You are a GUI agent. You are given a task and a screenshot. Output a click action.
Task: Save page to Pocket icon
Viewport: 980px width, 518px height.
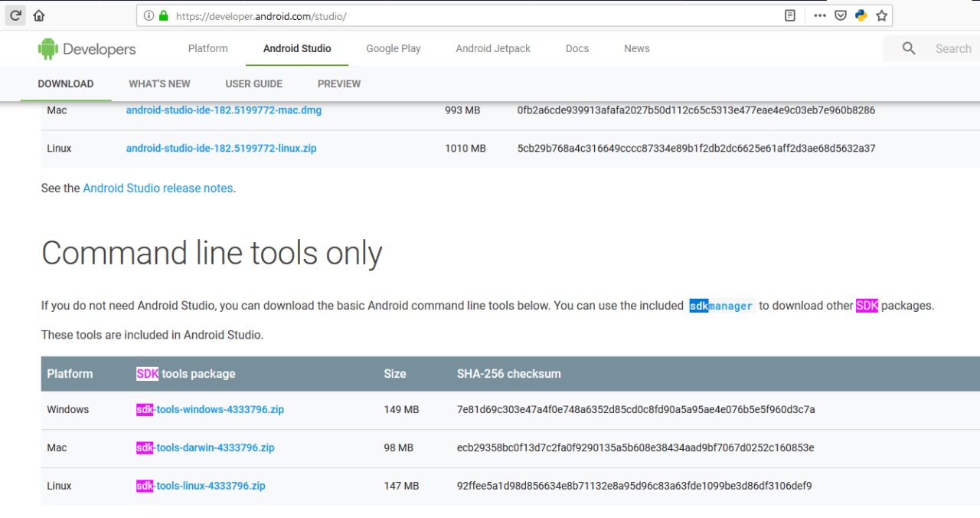841,15
